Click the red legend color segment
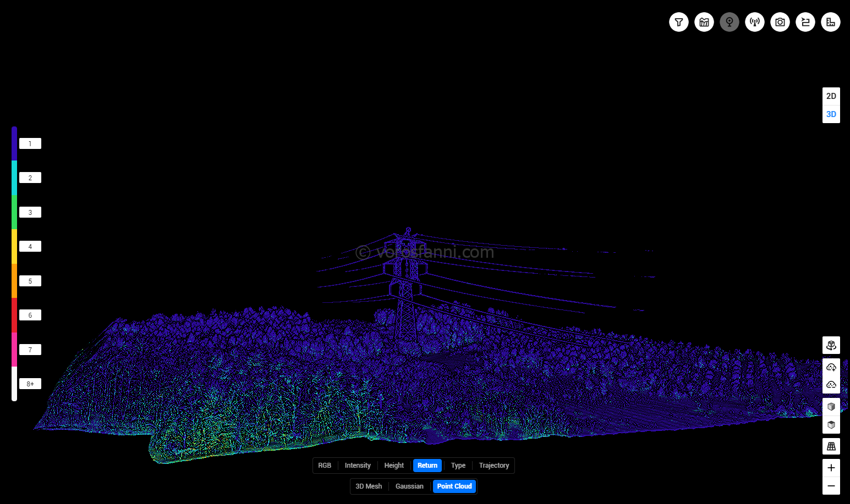The width and height of the screenshot is (850, 504). (14, 315)
